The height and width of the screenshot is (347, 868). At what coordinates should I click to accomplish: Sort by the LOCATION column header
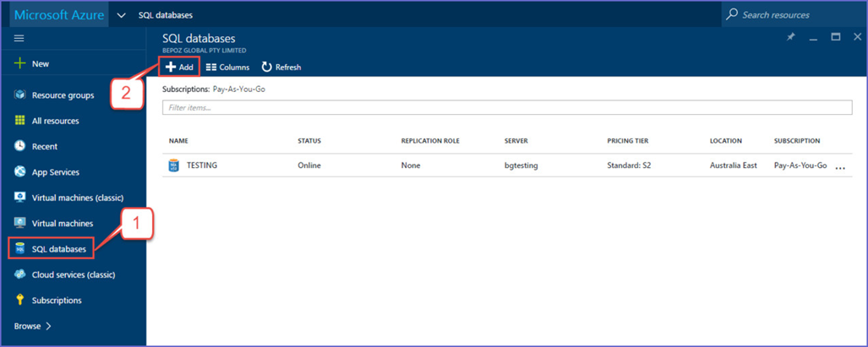click(726, 141)
